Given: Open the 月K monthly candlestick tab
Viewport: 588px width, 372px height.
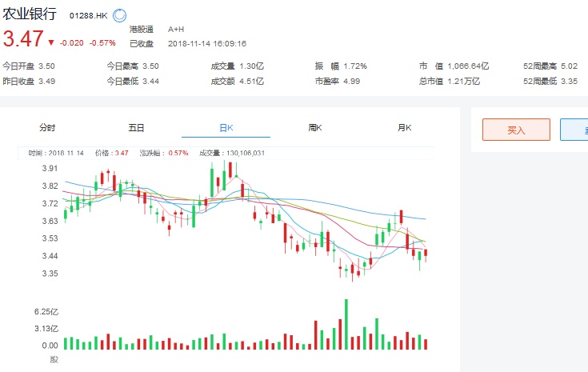Looking at the screenshot, I should click(x=404, y=127).
